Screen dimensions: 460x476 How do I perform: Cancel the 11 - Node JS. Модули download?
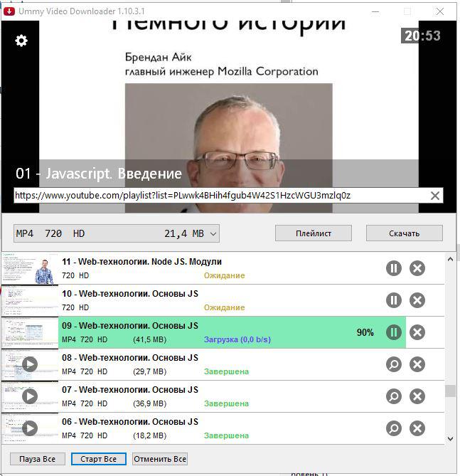pos(417,268)
